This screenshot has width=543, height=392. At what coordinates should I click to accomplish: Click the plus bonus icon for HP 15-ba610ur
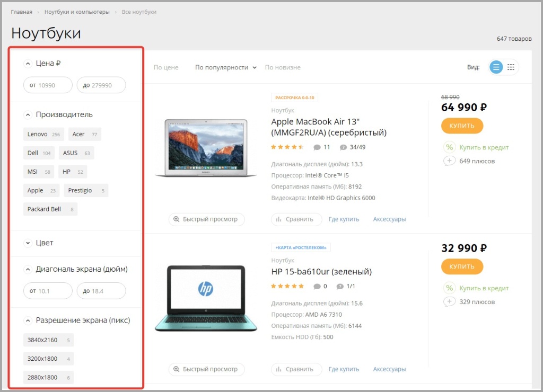point(449,302)
